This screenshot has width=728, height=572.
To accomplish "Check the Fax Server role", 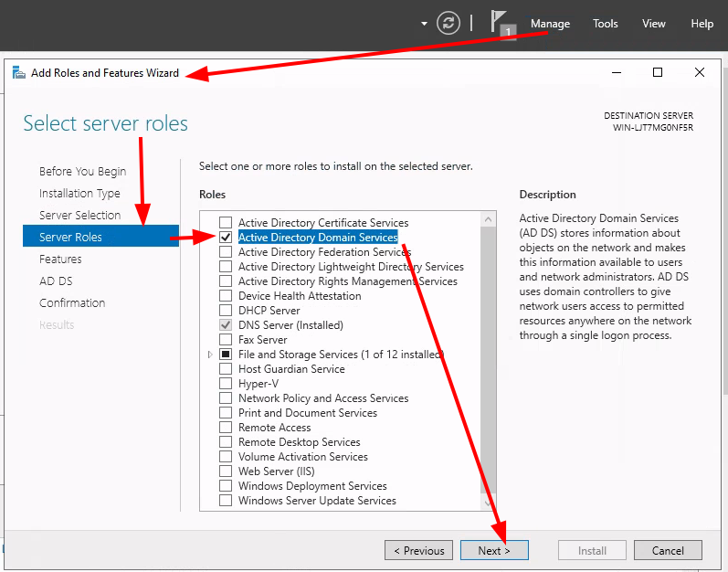I will (226, 339).
